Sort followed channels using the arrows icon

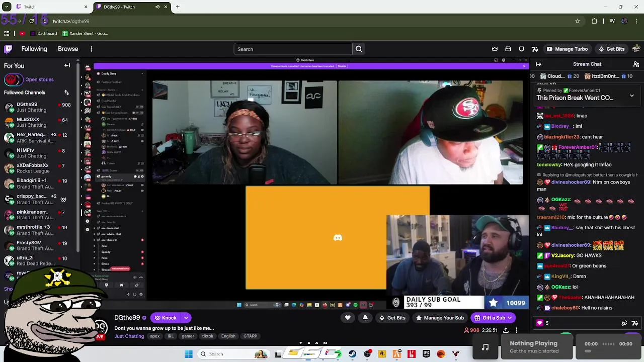pos(66,93)
